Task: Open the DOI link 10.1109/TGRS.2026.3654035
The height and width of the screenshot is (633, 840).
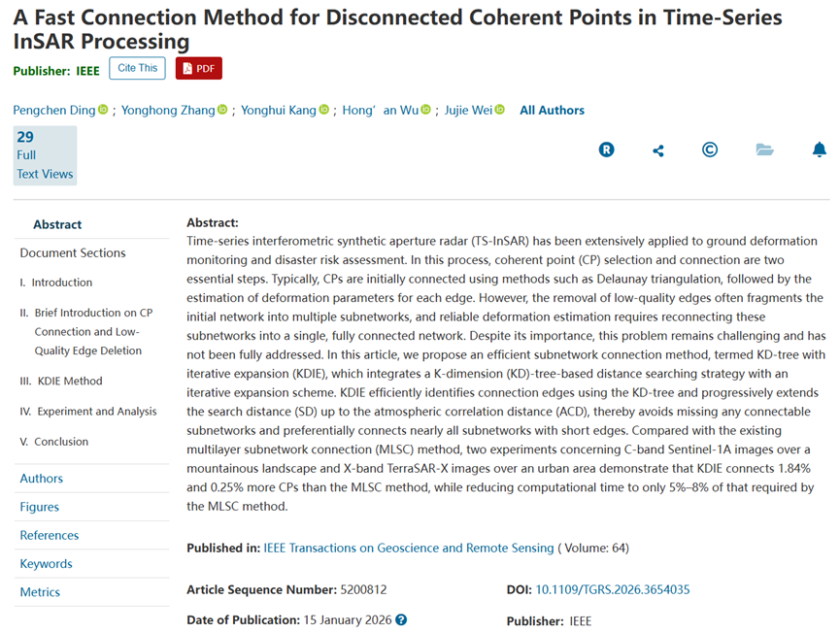Action: [x=613, y=589]
